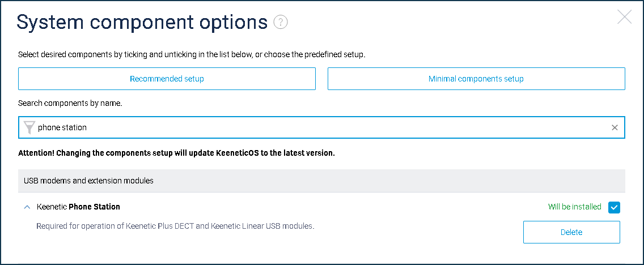Untick the Keenetic Phone Station checkbox
This screenshot has width=644, height=265.
[614, 207]
